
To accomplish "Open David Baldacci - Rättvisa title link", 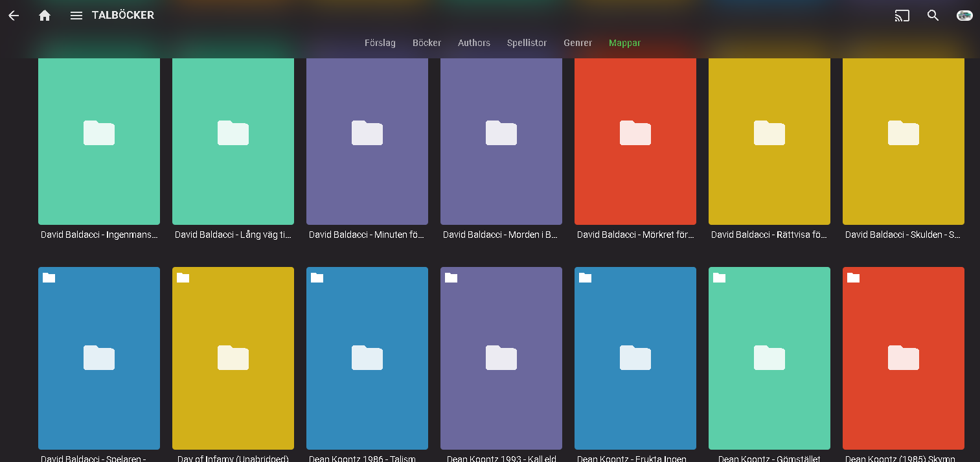I will coord(769,235).
